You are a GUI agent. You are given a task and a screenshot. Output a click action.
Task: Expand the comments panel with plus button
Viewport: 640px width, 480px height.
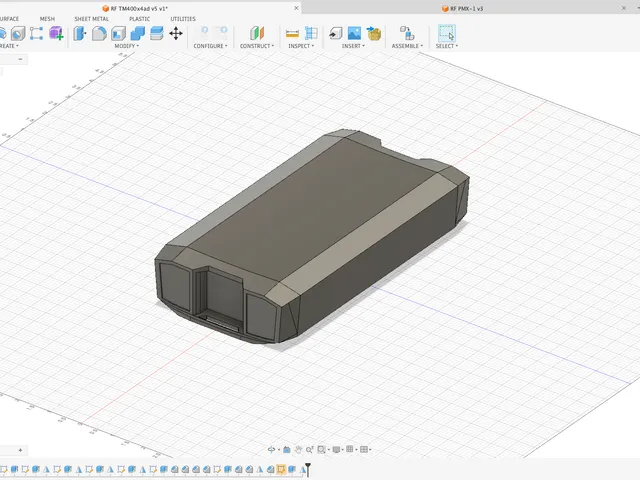click(x=20, y=450)
